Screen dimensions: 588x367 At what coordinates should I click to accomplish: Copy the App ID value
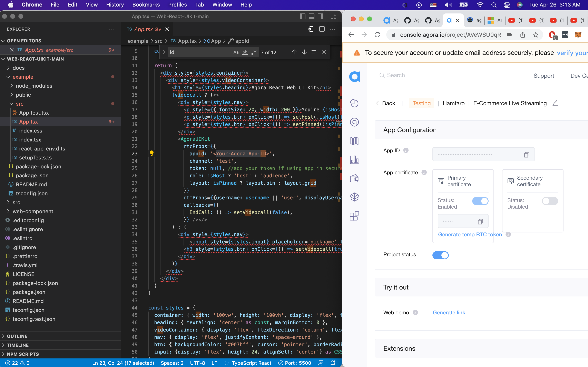(x=526, y=155)
